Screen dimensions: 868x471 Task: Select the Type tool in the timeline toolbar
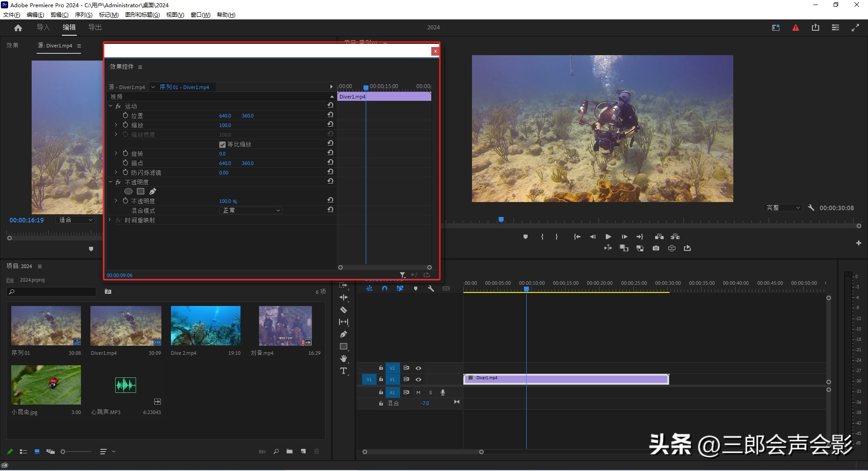pyautogui.click(x=344, y=371)
